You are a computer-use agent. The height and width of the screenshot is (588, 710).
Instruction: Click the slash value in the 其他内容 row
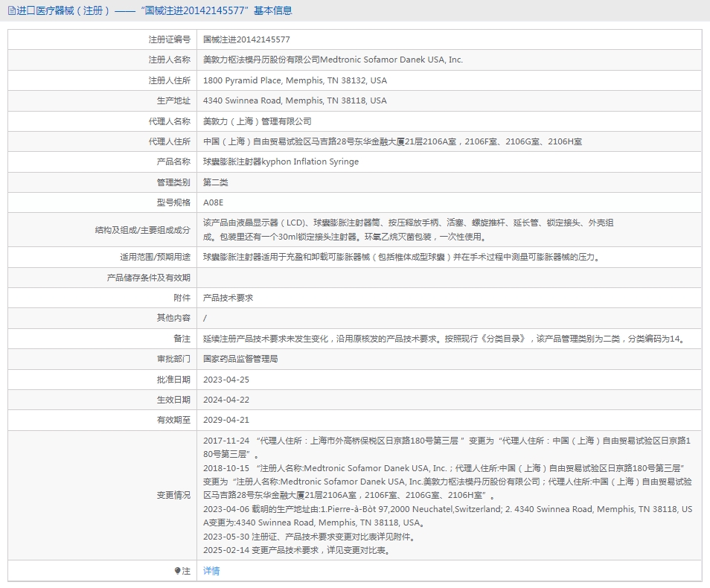coord(205,318)
